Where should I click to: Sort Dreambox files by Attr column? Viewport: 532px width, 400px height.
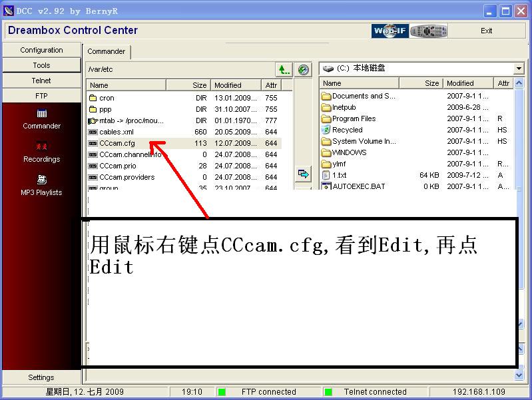tap(271, 85)
